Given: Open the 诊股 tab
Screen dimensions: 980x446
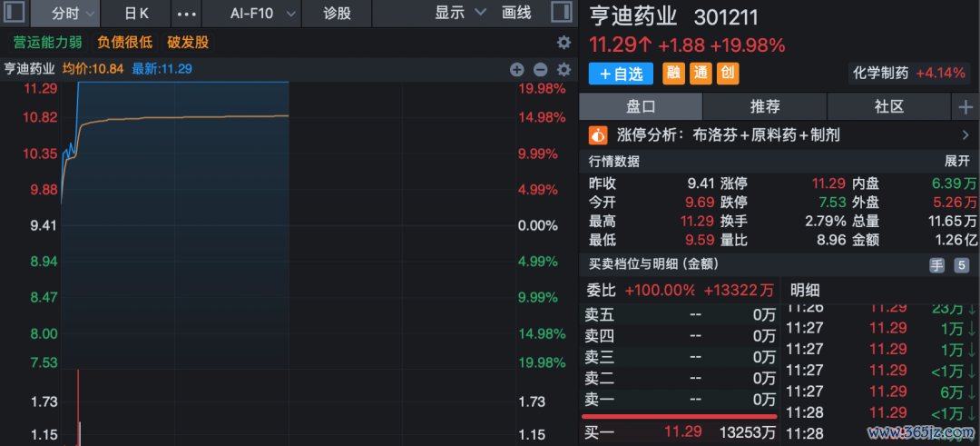Looking at the screenshot, I should click(x=337, y=13).
